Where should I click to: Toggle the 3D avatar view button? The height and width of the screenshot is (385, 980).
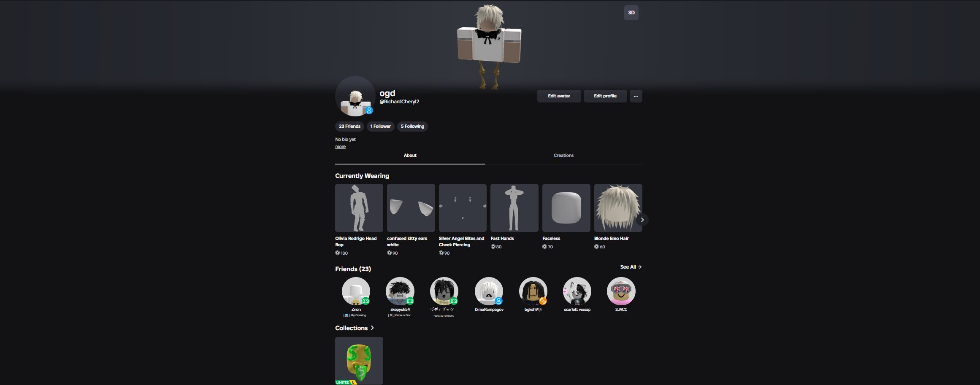tap(631, 13)
